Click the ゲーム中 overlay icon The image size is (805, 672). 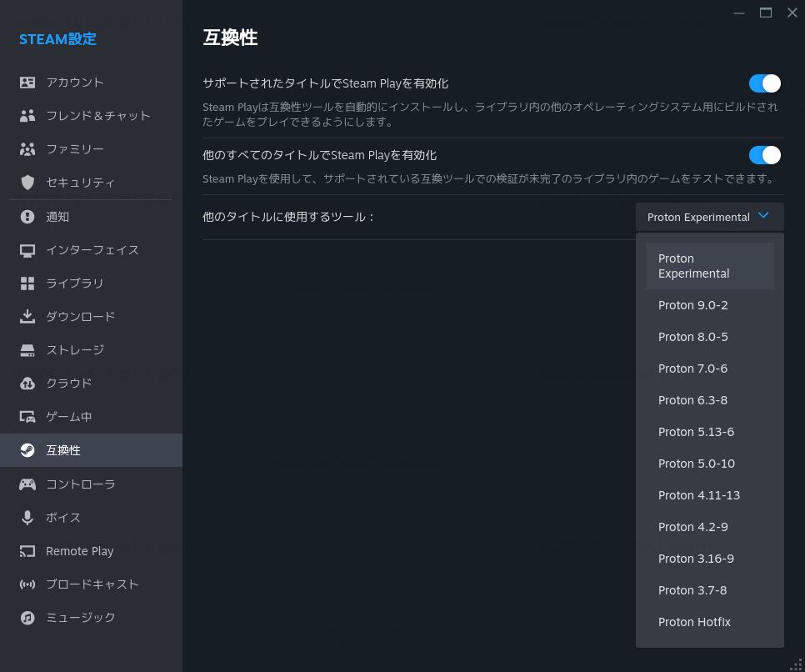pos(27,417)
